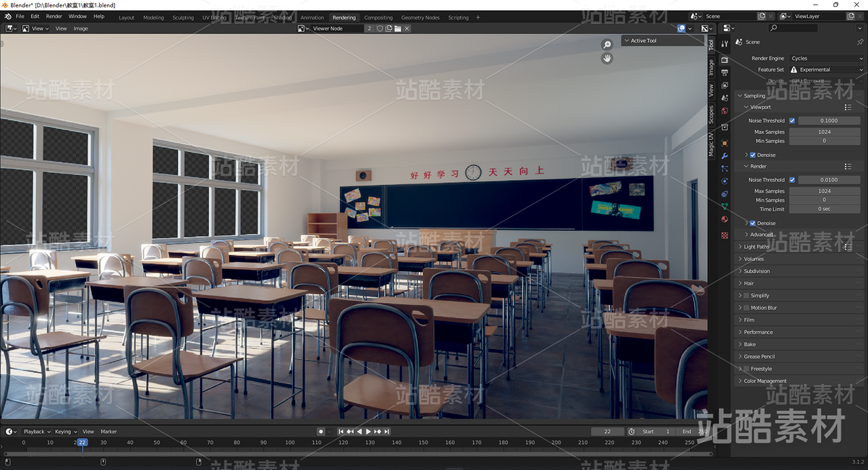Screen dimensions: 868x470
Task: Switch to the Compositing workspace tab
Action: click(378, 17)
